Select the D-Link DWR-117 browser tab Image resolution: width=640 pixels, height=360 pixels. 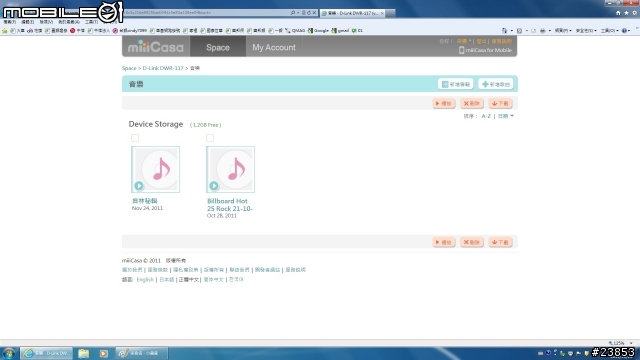pyautogui.click(x=353, y=13)
